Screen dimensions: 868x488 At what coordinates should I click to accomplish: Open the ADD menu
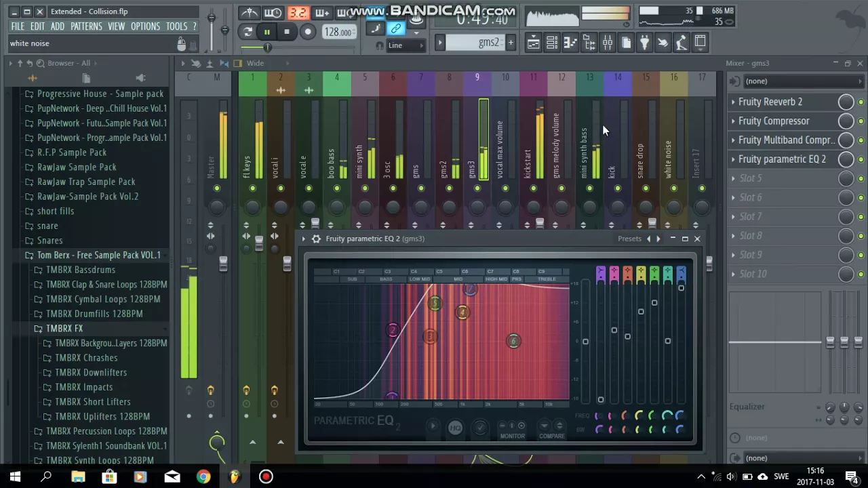click(x=58, y=26)
